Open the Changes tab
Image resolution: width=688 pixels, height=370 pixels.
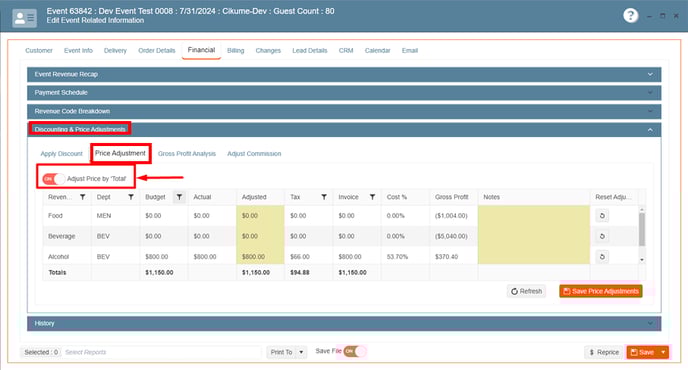(x=268, y=50)
